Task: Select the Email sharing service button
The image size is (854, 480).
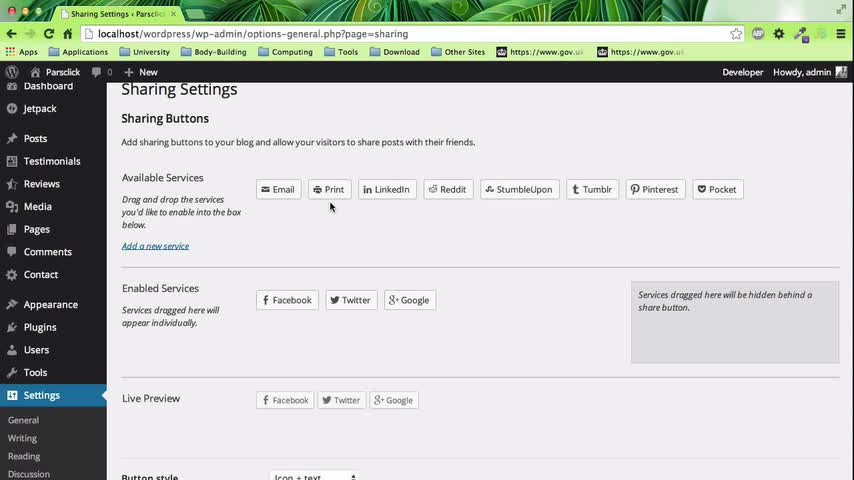Action: 278,190
